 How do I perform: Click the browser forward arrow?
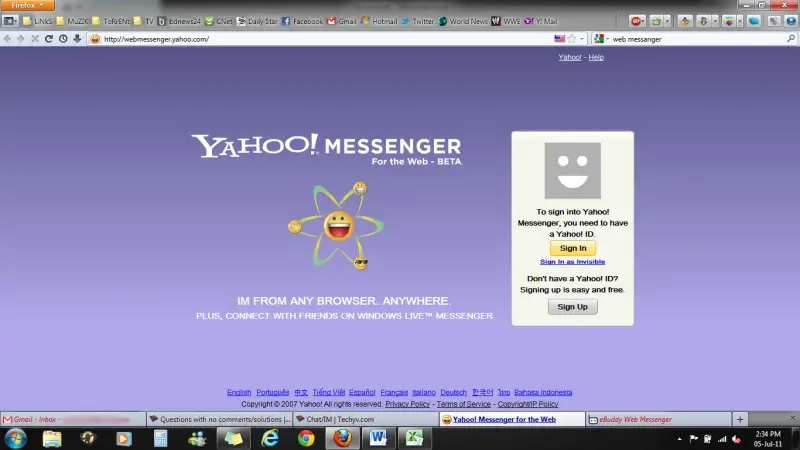tap(21, 39)
